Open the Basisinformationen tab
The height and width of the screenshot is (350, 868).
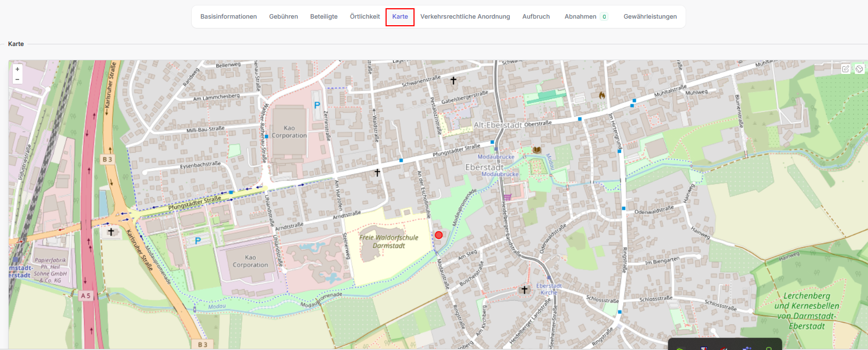(x=228, y=16)
